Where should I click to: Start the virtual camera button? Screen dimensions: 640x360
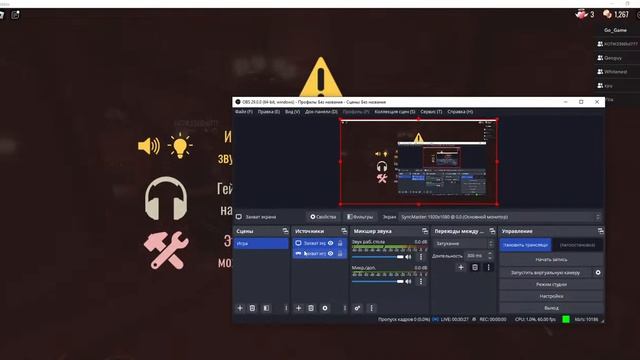(x=545, y=273)
